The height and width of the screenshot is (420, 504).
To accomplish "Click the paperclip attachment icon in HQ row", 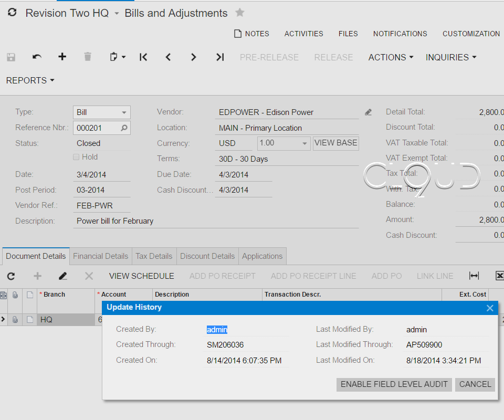I will pos(15,320).
